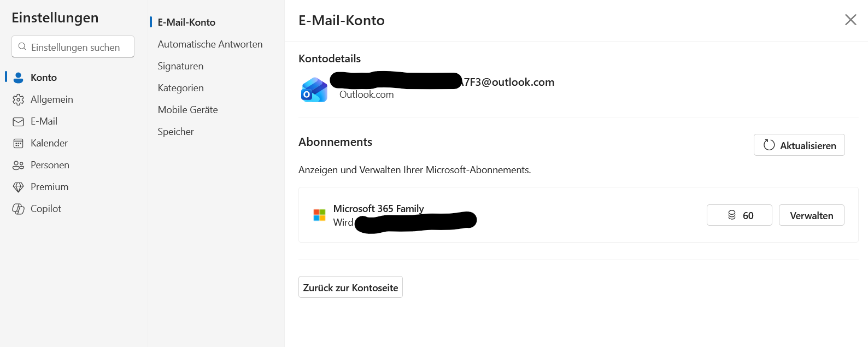Click the Personen people icon
The width and height of the screenshot is (868, 347).
[19, 165]
